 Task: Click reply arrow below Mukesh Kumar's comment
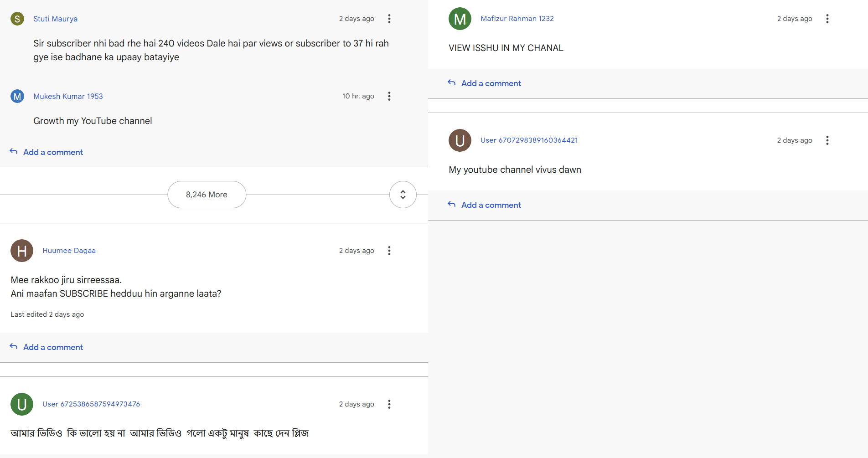(14, 151)
